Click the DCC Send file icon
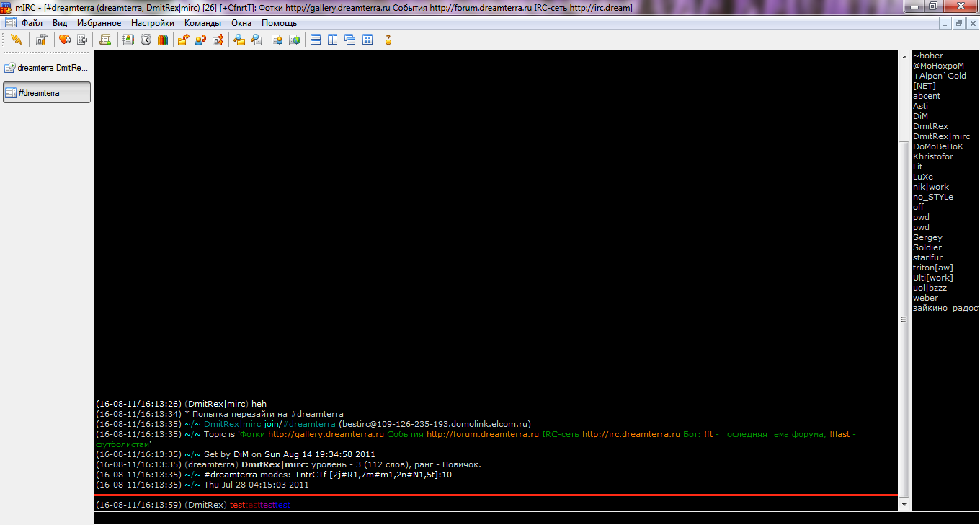 (183, 40)
